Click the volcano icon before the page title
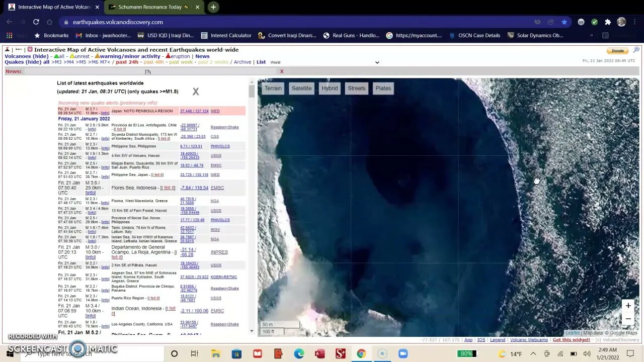Screen dimensions: 644x362 point(8,49)
